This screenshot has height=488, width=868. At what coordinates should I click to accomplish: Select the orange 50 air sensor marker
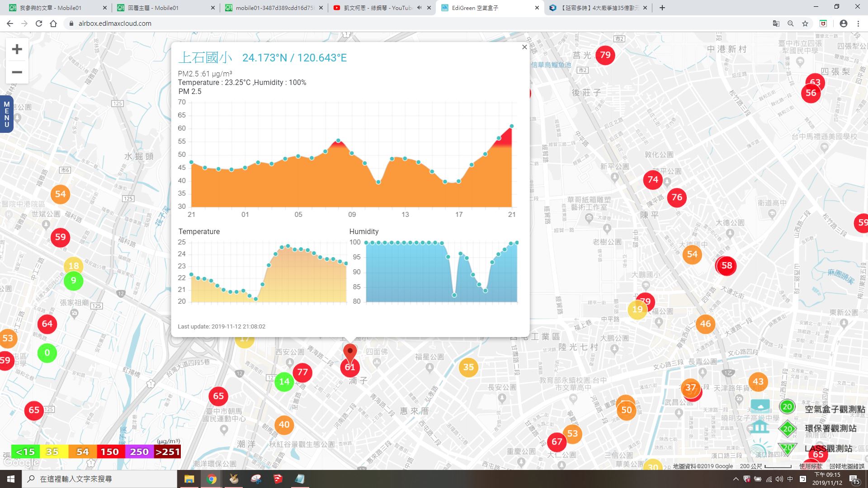(x=627, y=410)
